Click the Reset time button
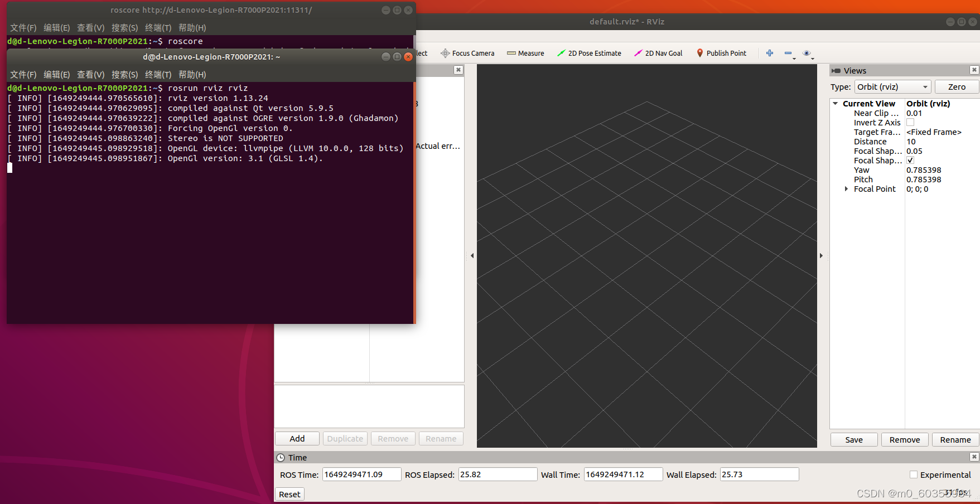This screenshot has width=980, height=504. point(289,495)
